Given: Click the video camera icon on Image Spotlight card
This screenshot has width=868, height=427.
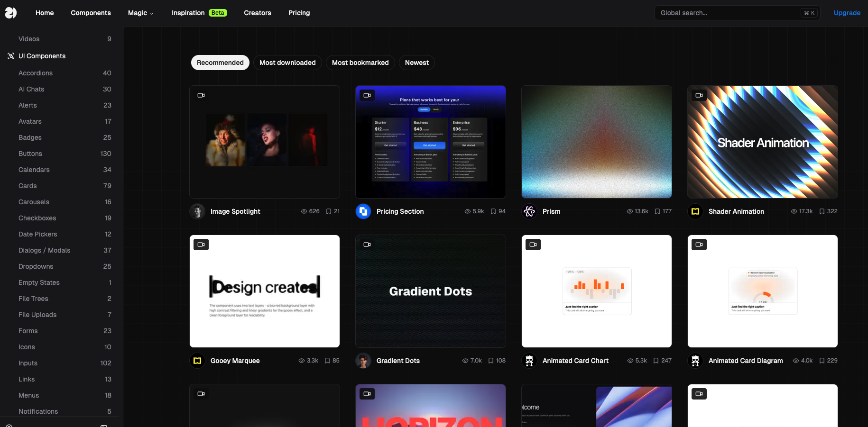Looking at the screenshot, I should pos(201,95).
